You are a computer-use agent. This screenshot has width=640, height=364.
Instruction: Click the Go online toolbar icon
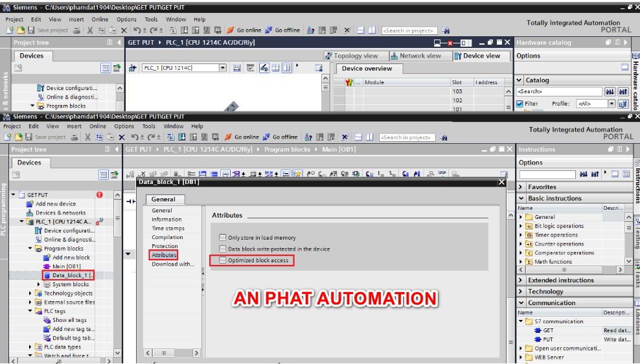[x=229, y=137]
